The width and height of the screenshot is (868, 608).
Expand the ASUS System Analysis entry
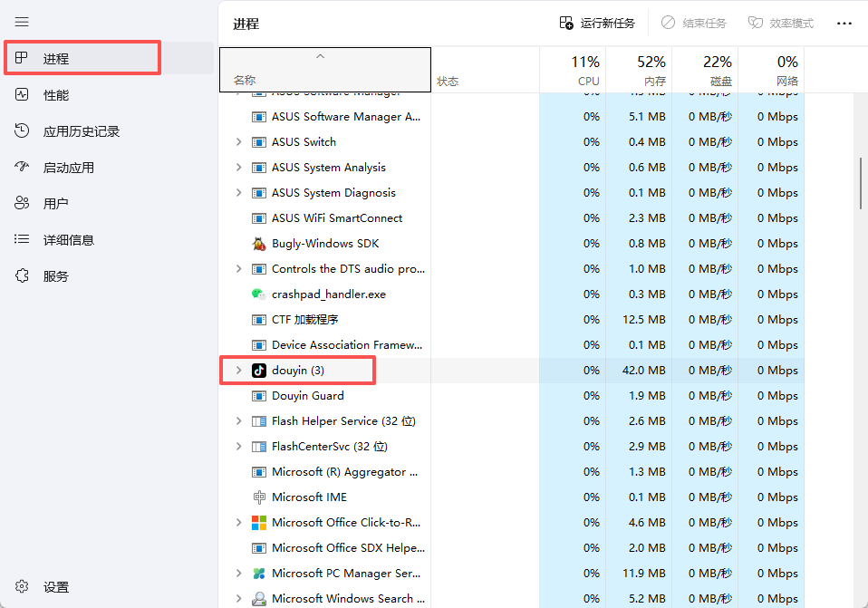[238, 168]
